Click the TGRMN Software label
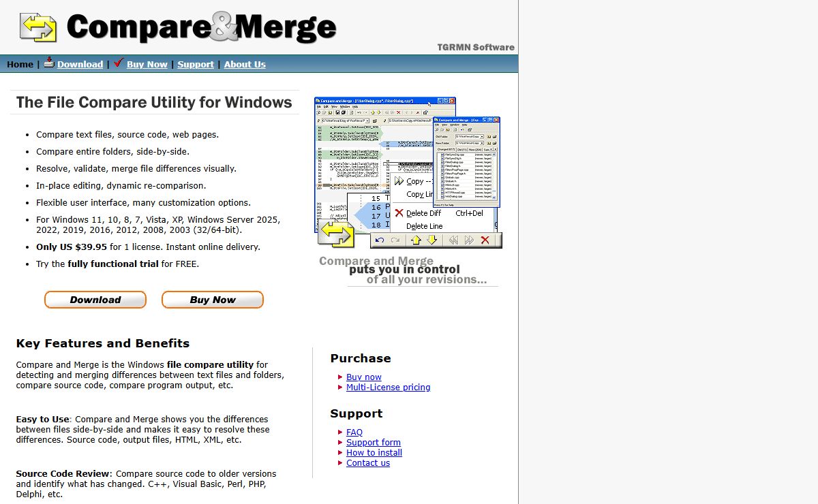This screenshot has height=504, width=818. [476, 47]
